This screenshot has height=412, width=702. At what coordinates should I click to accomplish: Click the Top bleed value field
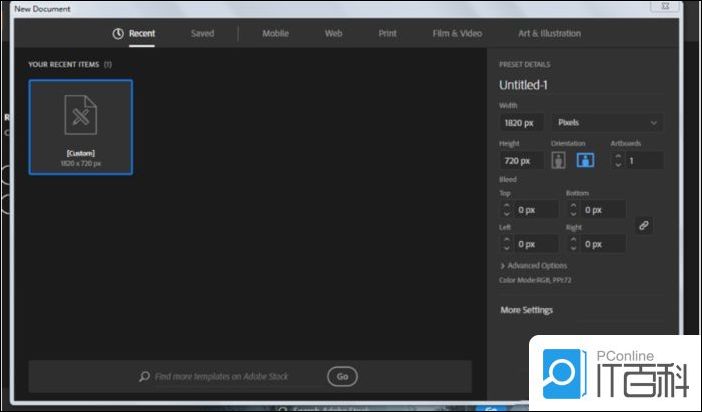536,210
